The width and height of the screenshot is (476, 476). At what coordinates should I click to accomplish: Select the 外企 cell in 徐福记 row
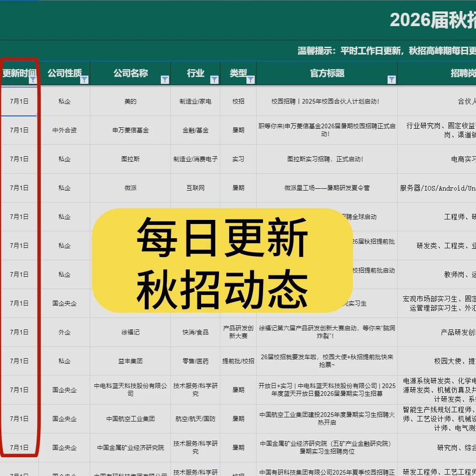pos(65,333)
